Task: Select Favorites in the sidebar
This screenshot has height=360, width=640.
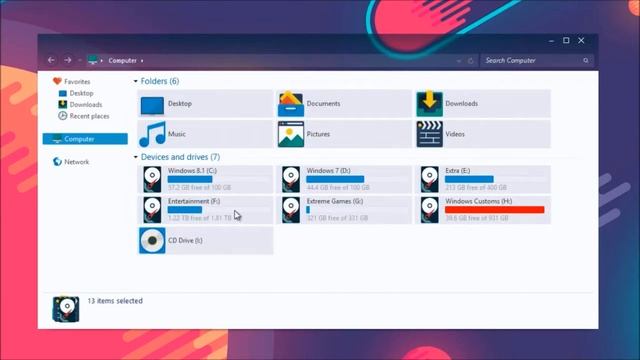Action: tap(77, 82)
